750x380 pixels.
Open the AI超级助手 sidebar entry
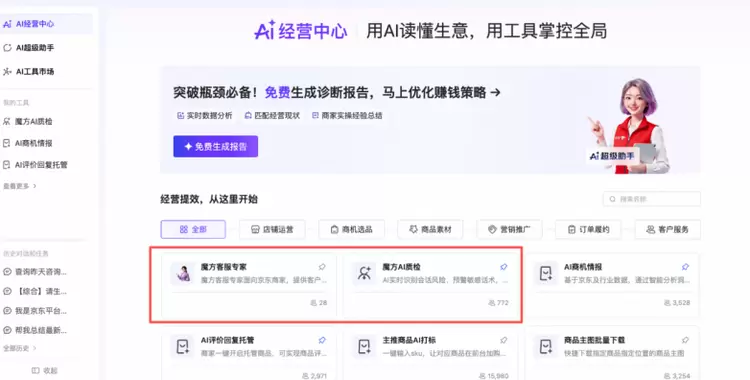pos(29,48)
